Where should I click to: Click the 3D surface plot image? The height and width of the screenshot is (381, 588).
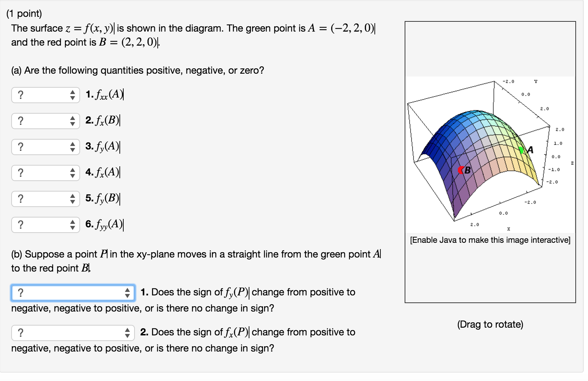point(490,155)
